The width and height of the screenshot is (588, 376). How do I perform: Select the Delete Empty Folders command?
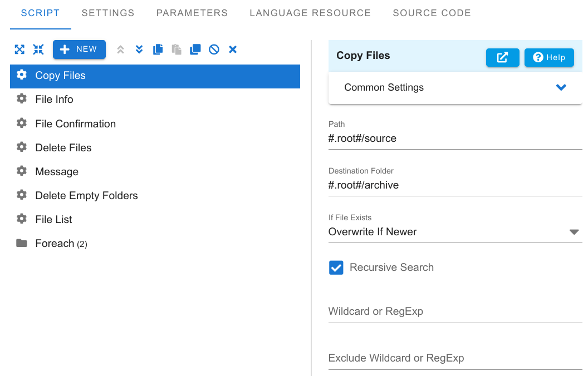click(x=86, y=196)
